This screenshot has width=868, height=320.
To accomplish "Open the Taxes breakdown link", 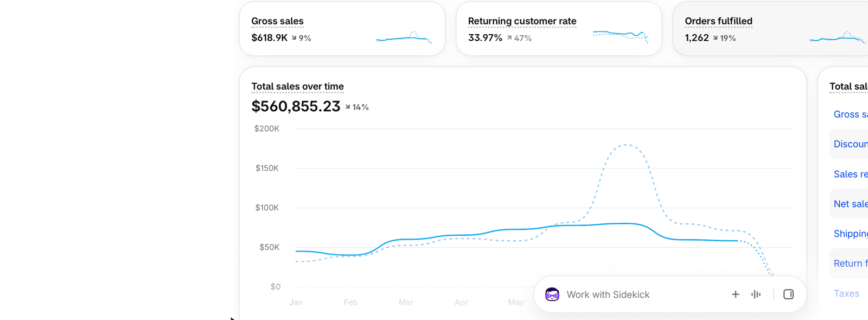I will tap(846, 293).
